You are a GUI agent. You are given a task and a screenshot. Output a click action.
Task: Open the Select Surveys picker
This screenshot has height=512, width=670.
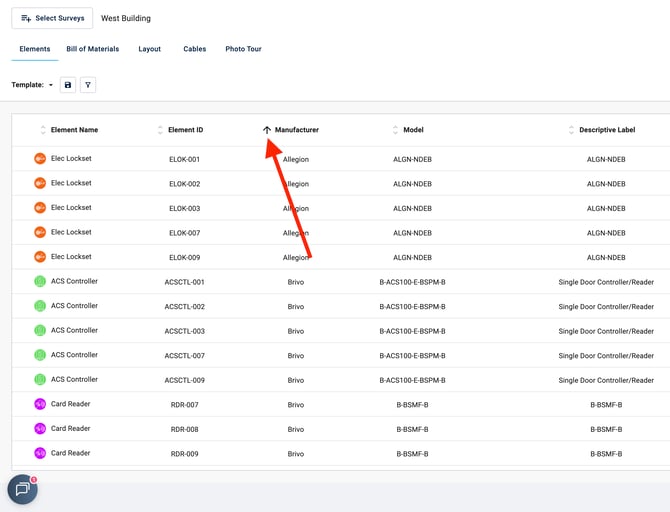point(52,18)
